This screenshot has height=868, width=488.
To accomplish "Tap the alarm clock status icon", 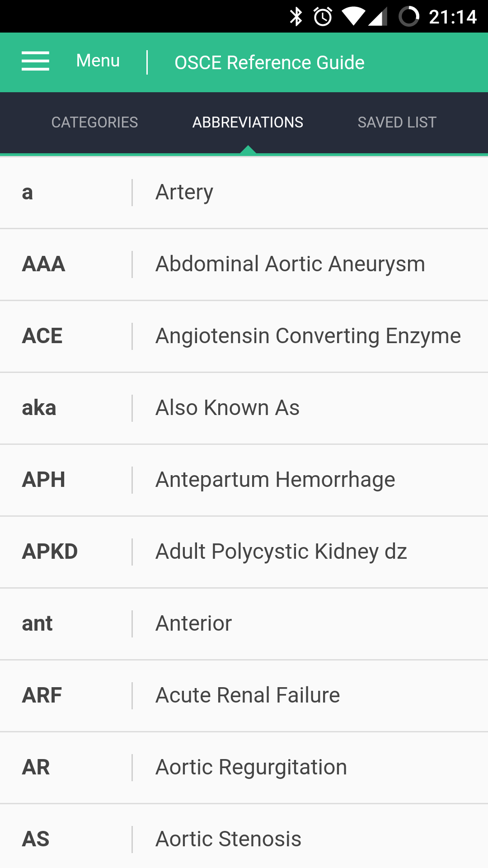I will point(323,17).
